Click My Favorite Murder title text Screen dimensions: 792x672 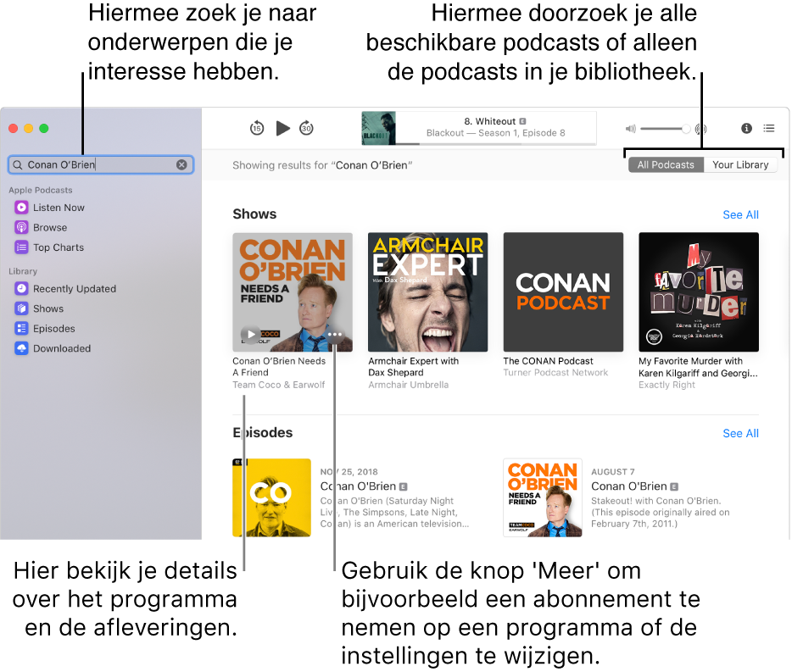pyautogui.click(x=698, y=367)
